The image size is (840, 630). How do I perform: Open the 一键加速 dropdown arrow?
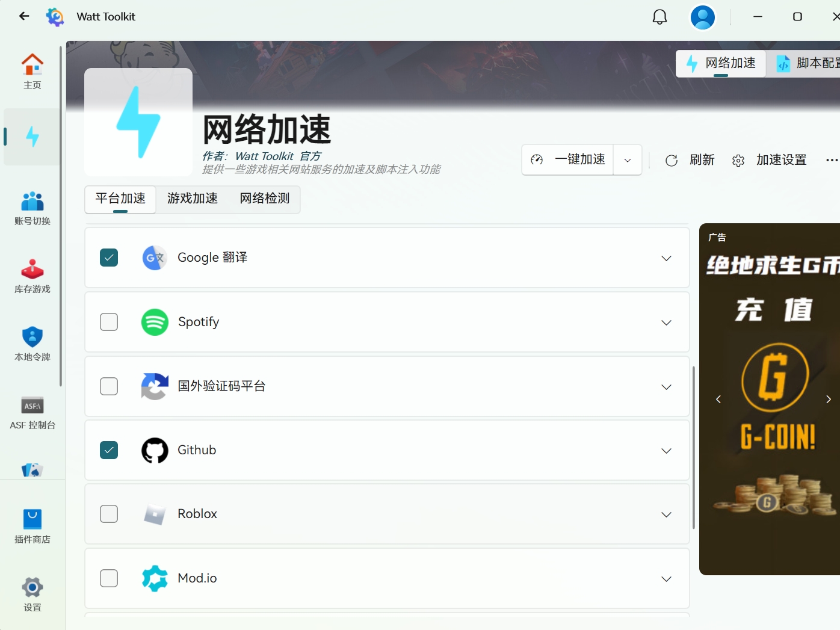628,160
